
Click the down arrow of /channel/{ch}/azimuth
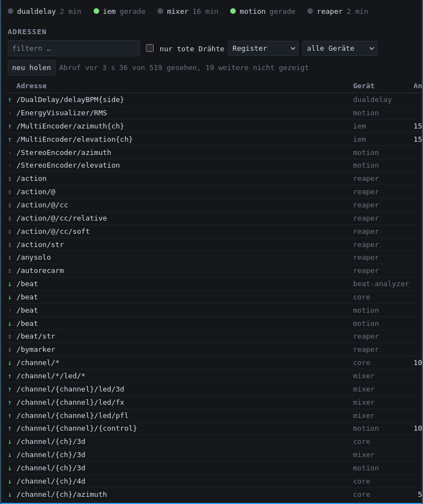(9, 495)
